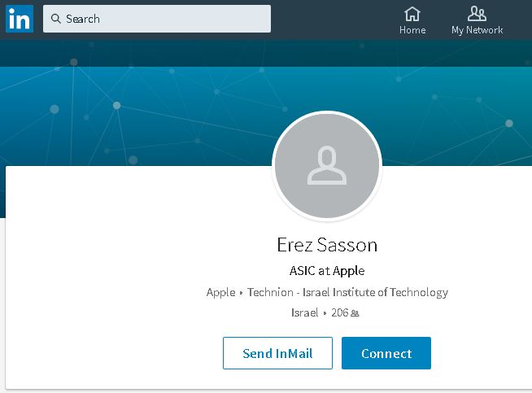Click the 206 connections count

[x=339, y=312]
